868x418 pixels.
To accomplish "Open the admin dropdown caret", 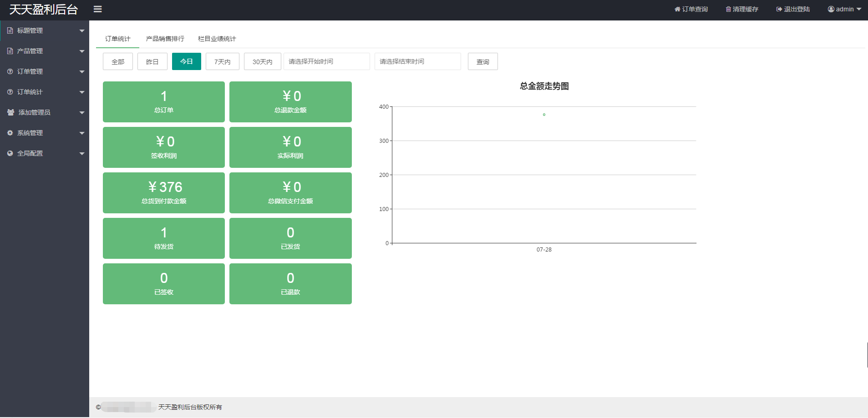I will tap(859, 9).
